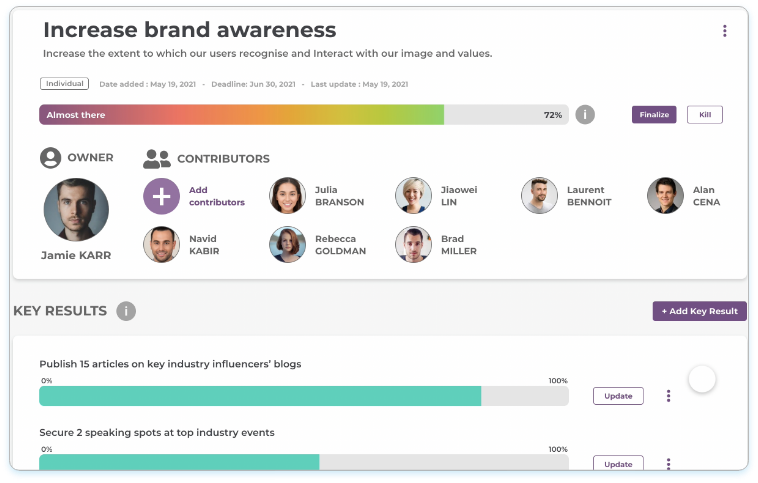This screenshot has width=758, height=483.
Task: Click the info icon beside progress bar
Action: tap(586, 114)
